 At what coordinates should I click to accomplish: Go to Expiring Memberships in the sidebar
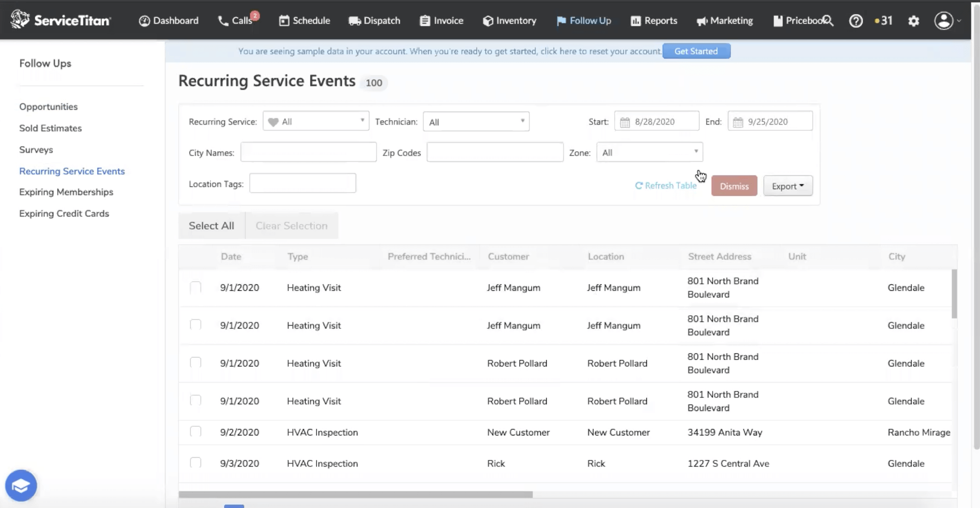coord(66,192)
